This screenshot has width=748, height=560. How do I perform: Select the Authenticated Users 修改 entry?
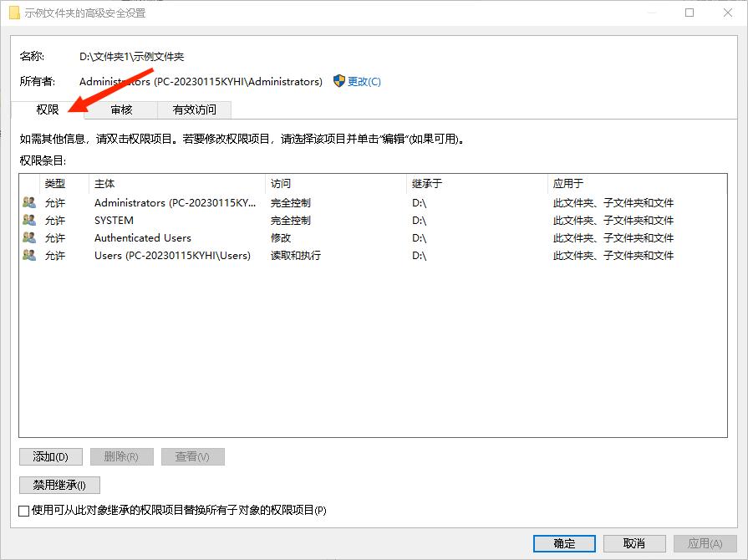click(x=167, y=237)
